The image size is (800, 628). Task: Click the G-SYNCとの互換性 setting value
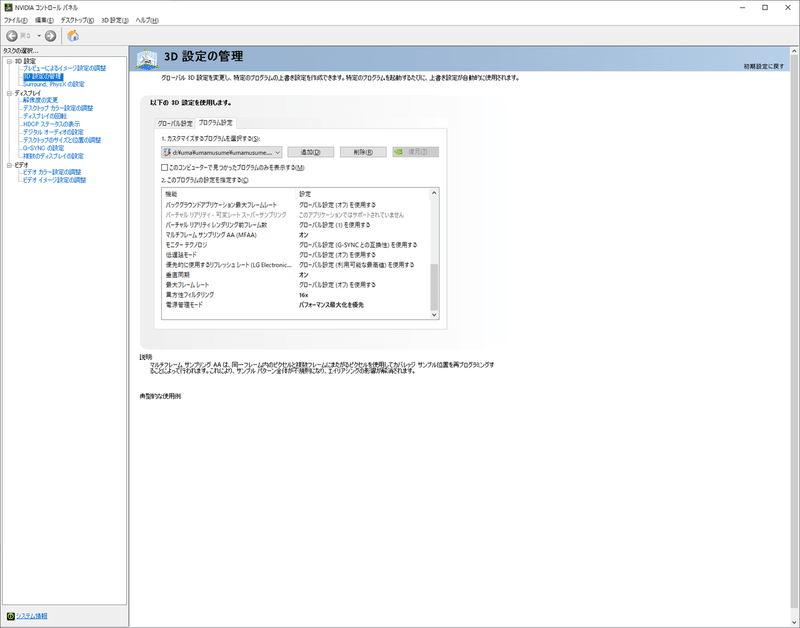[358, 245]
